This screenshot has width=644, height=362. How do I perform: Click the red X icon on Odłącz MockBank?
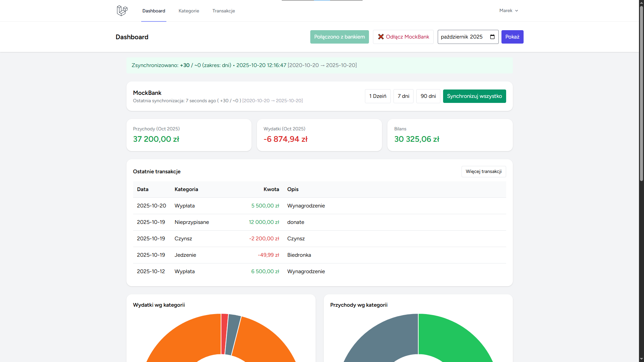point(381,37)
